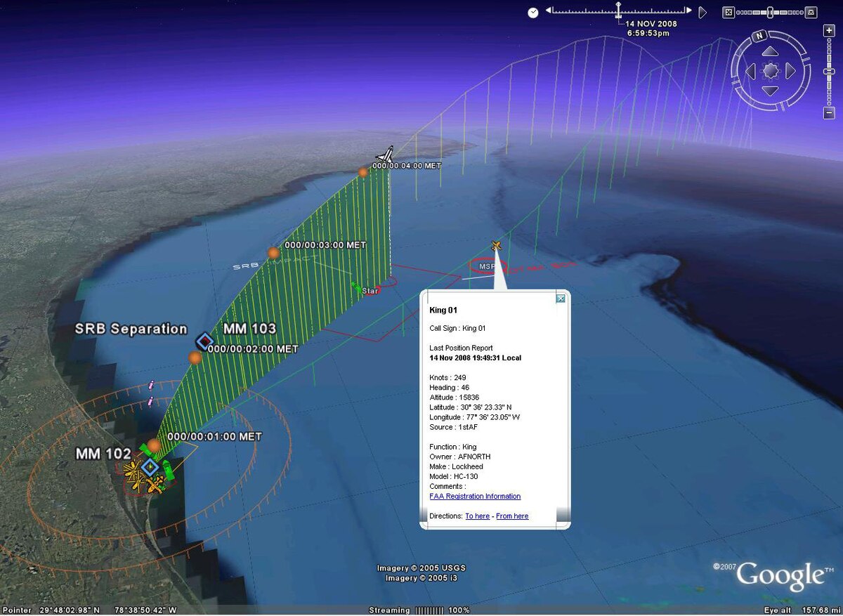This screenshot has height=616, width=843.
Task: Click the MM 103 diamond marker
Action: coord(204,341)
